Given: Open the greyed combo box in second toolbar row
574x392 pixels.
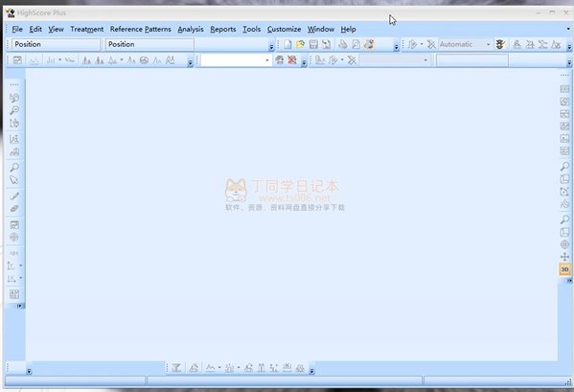Looking at the screenshot, I should click(425, 60).
